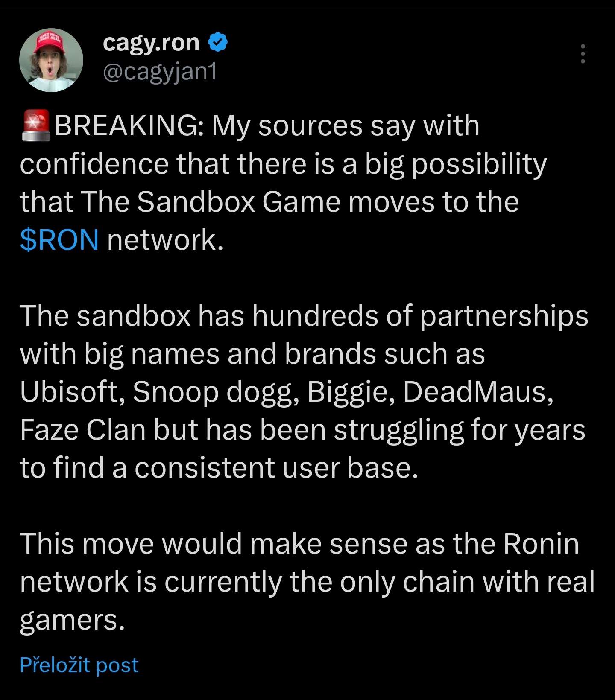Click the word partnerships in the post
The image size is (615, 700).
coord(504,316)
